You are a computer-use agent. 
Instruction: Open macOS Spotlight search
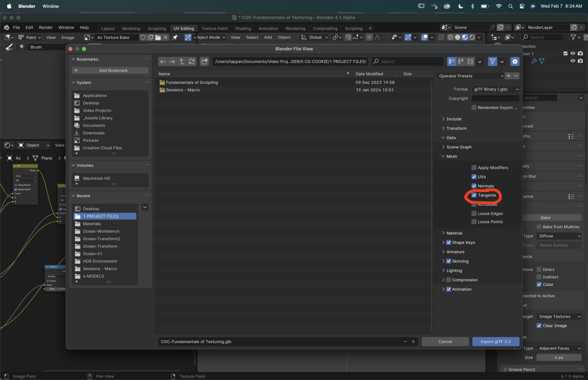click(x=510, y=6)
